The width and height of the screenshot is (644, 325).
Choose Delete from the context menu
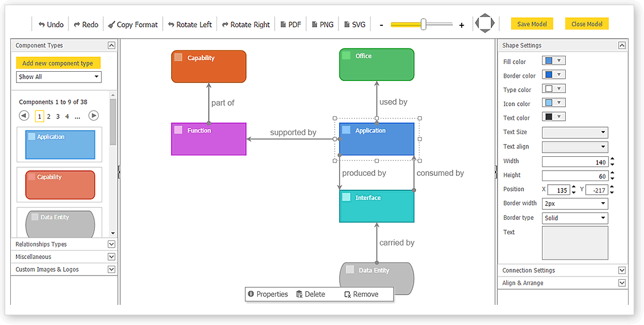pos(310,294)
